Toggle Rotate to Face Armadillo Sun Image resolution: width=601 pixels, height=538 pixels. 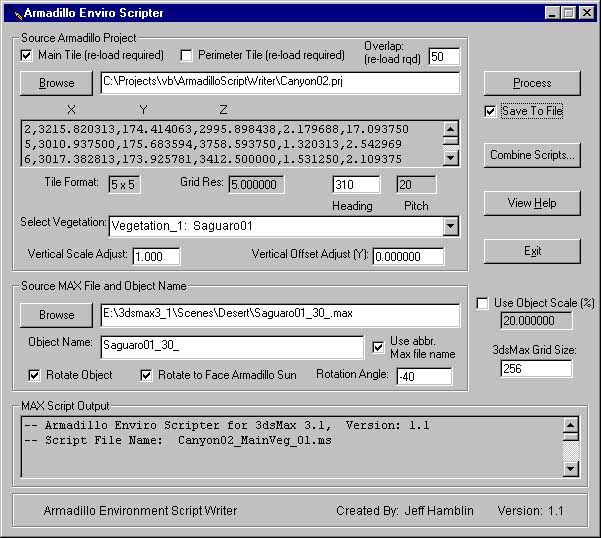(147, 376)
